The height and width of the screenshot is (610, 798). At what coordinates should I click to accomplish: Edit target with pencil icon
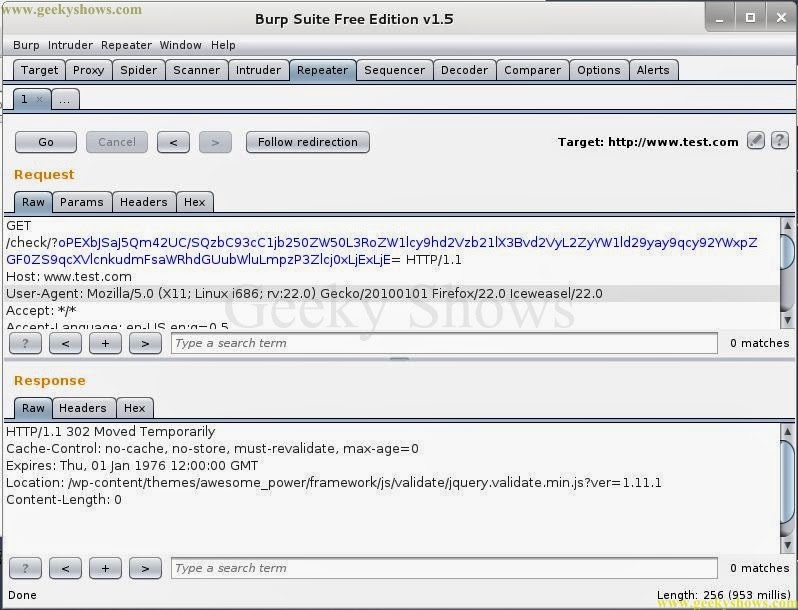coord(755,140)
